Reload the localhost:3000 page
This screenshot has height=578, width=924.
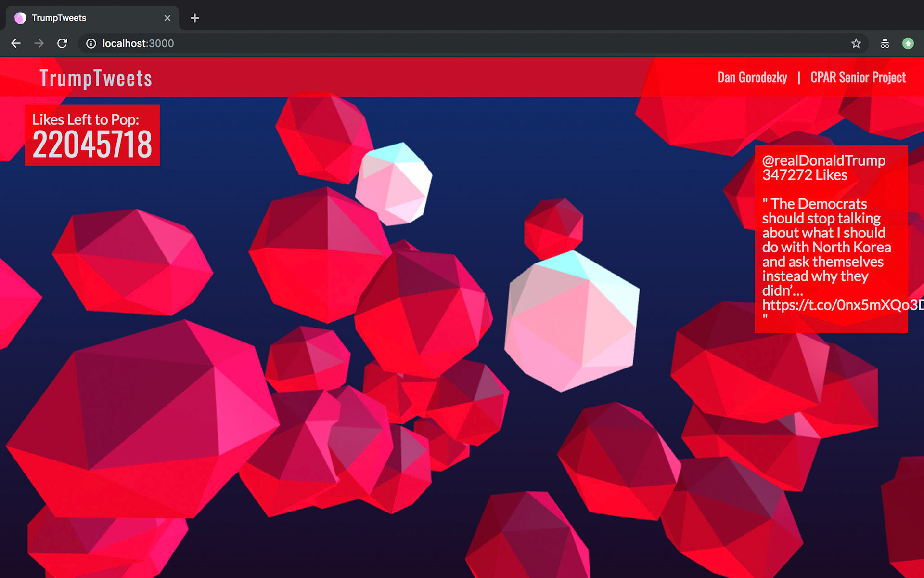coord(62,43)
